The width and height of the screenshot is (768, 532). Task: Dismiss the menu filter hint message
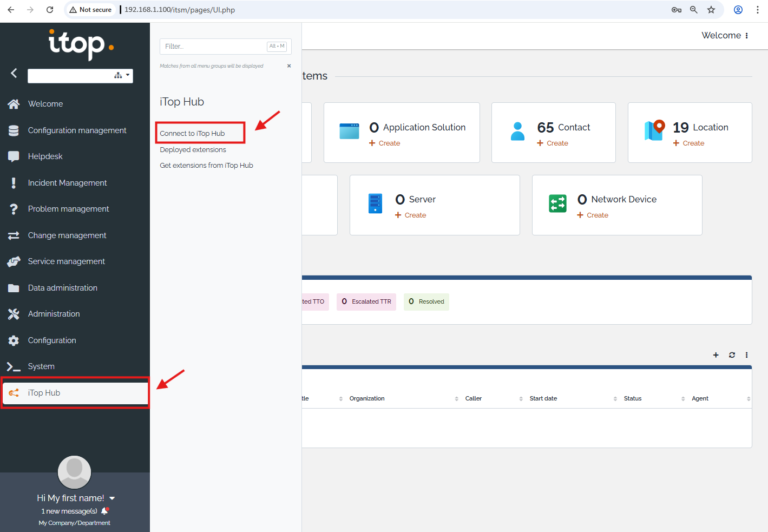tap(289, 66)
